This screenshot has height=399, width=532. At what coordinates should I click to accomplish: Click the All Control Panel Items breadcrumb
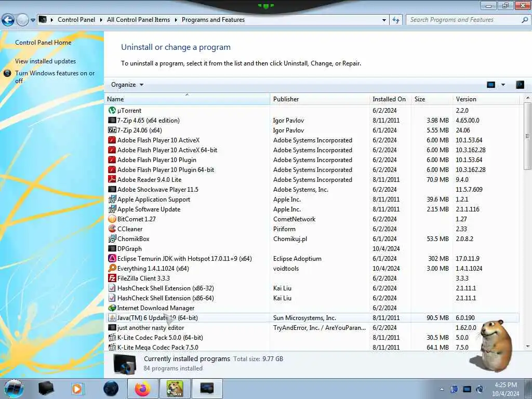[x=138, y=20]
